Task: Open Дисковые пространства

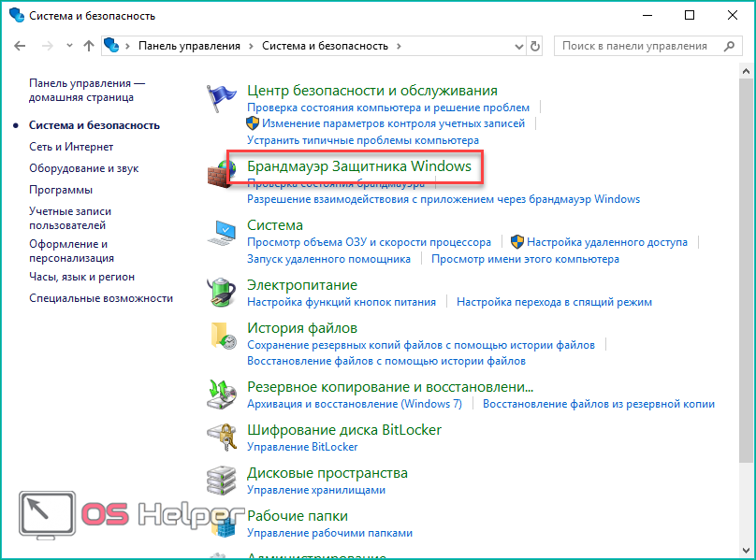Action: [327, 473]
